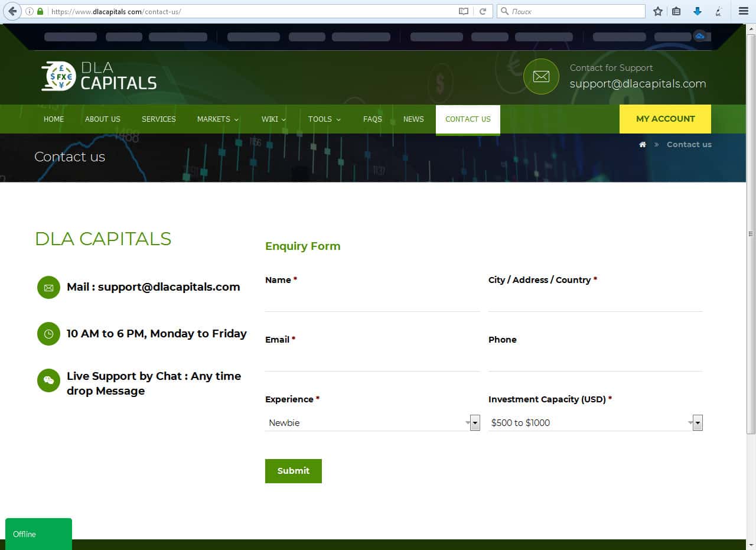Go back using the browser back arrow
The image size is (756, 550).
pos(12,11)
